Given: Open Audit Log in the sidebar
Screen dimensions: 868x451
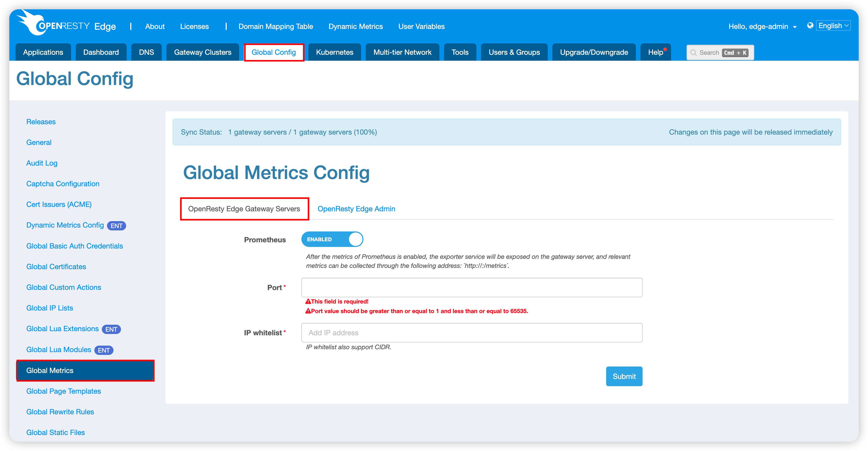Looking at the screenshot, I should pos(42,163).
